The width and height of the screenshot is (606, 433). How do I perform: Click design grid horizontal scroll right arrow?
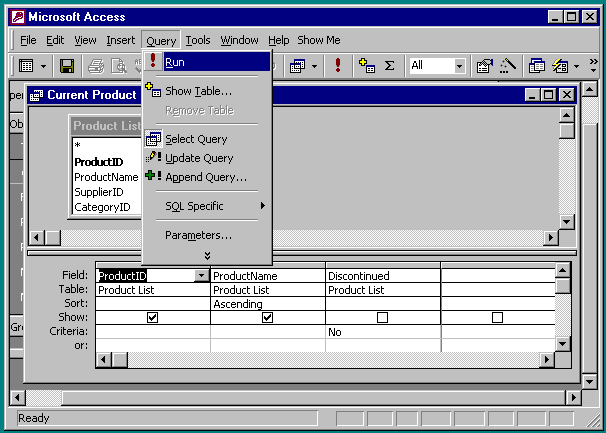click(x=546, y=360)
